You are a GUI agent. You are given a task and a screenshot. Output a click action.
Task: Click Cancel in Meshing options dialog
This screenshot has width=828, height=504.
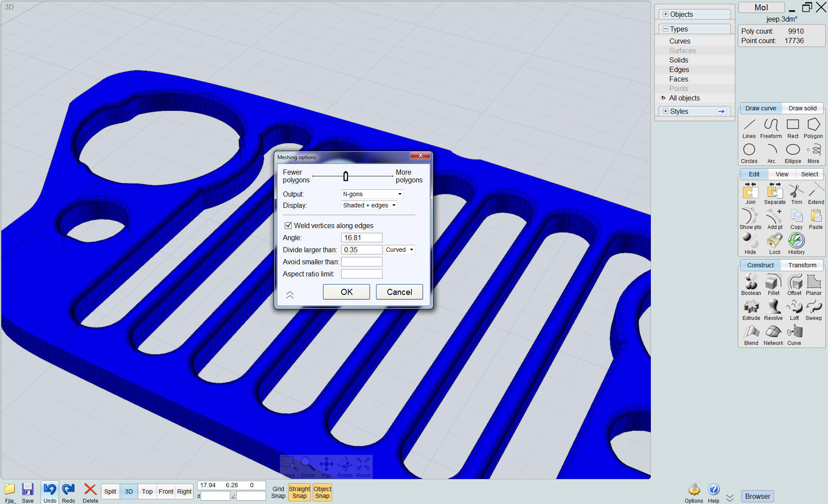tap(399, 292)
